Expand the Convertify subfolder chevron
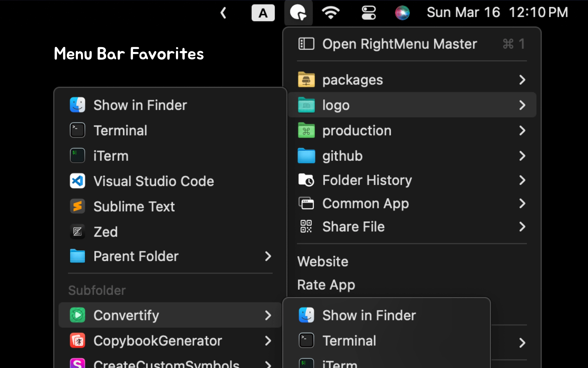 268,315
